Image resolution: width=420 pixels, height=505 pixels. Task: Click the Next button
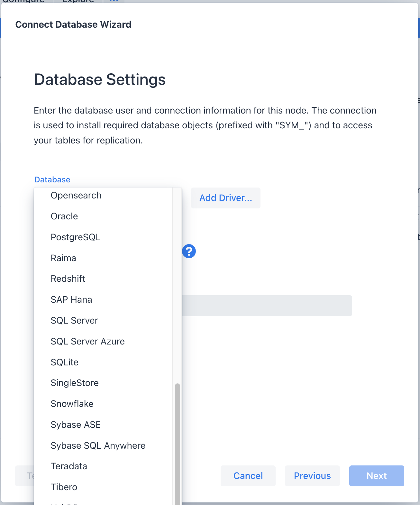pyautogui.click(x=377, y=476)
